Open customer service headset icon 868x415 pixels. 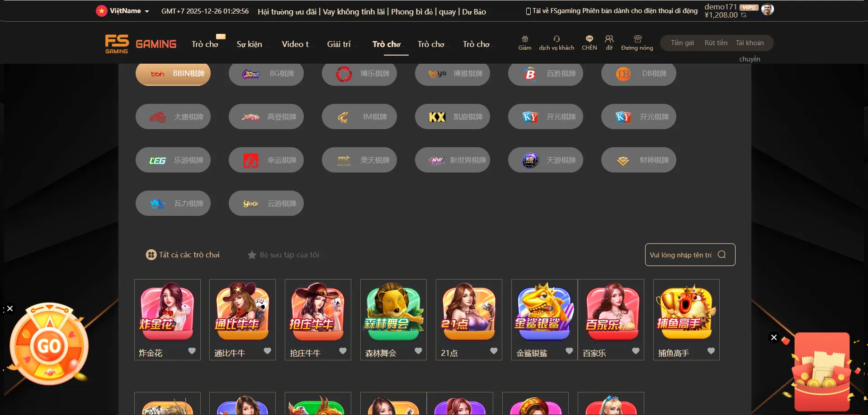coord(557,39)
